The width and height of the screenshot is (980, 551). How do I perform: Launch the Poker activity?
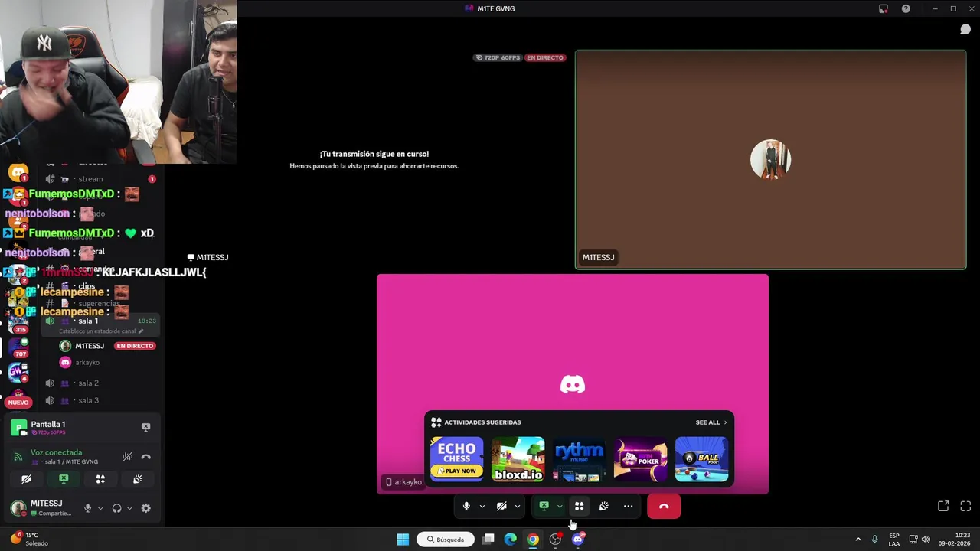[641, 458]
